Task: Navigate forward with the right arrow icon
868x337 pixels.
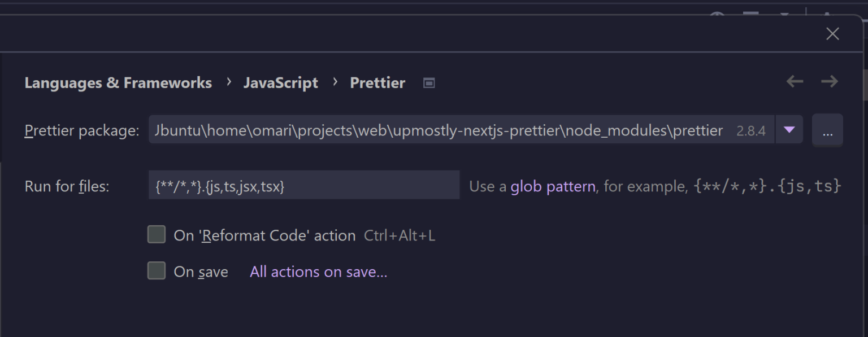Action: 830,81
